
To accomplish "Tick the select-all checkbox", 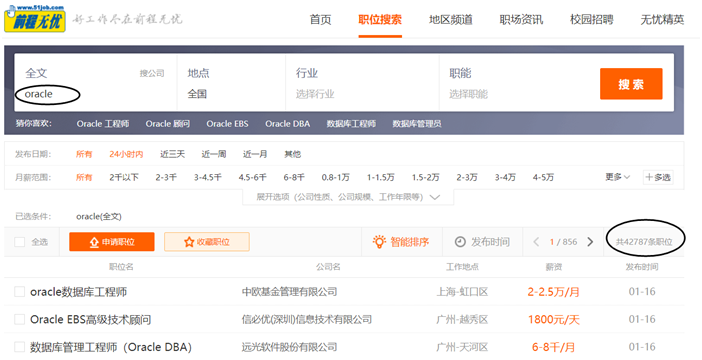I will point(20,242).
